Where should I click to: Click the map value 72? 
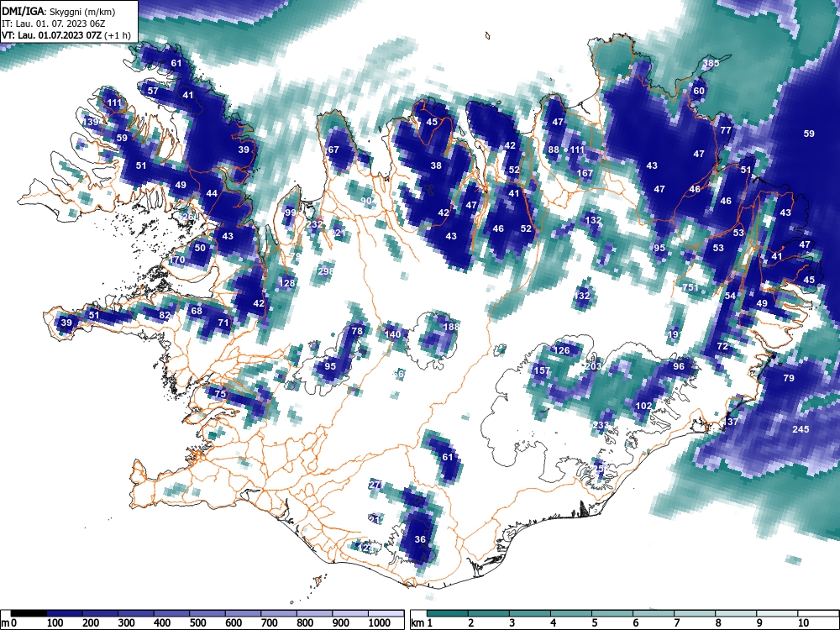pyautogui.click(x=722, y=346)
